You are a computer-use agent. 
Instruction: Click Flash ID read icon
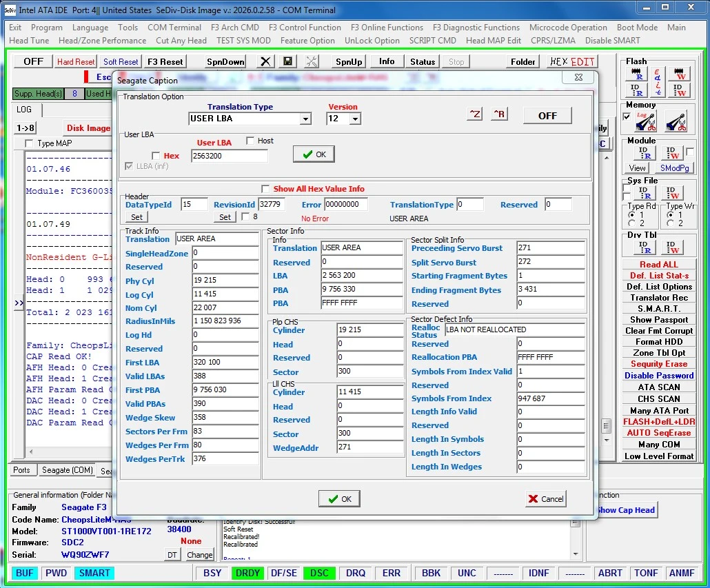(x=636, y=90)
